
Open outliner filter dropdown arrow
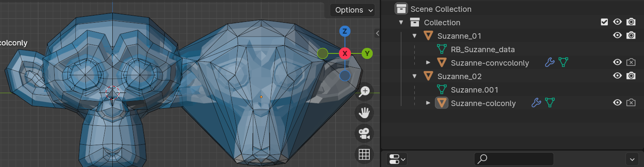coord(632,159)
